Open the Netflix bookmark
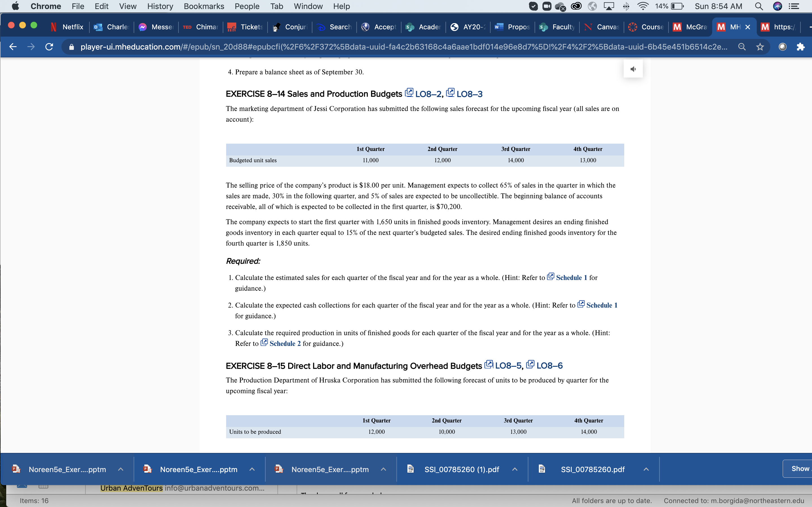 pos(67,27)
